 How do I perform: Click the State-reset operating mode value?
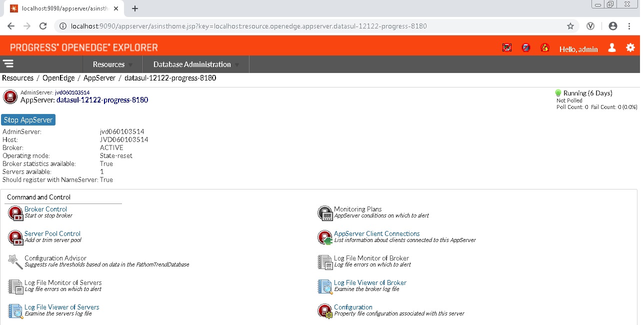[x=116, y=155]
